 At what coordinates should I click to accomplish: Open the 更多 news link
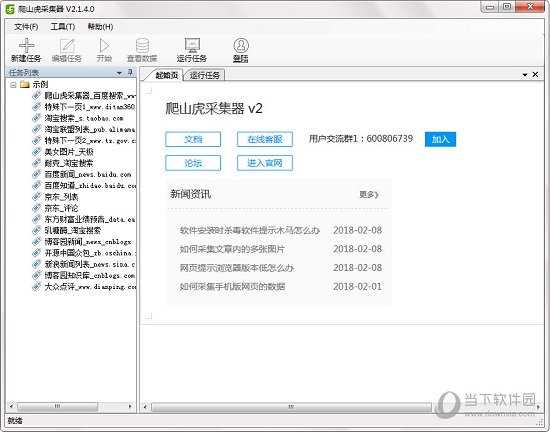(x=369, y=194)
